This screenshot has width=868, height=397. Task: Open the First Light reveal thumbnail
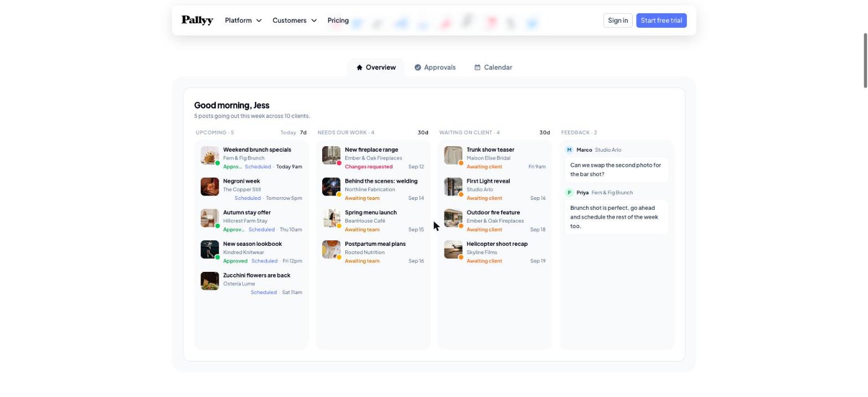coord(453,187)
